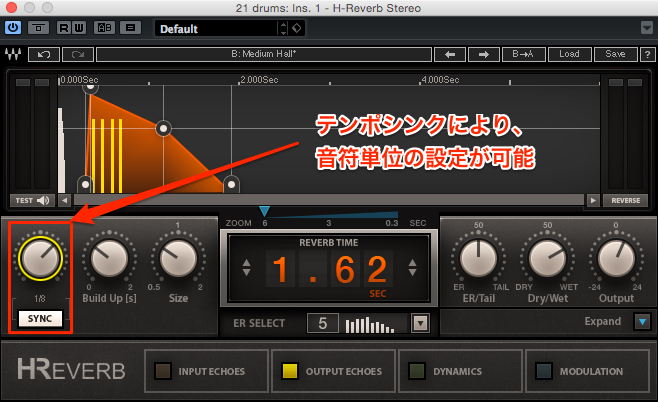Viewport: 658px width, 402px height.
Task: Go to next preset with right arrow
Action: coord(484,55)
